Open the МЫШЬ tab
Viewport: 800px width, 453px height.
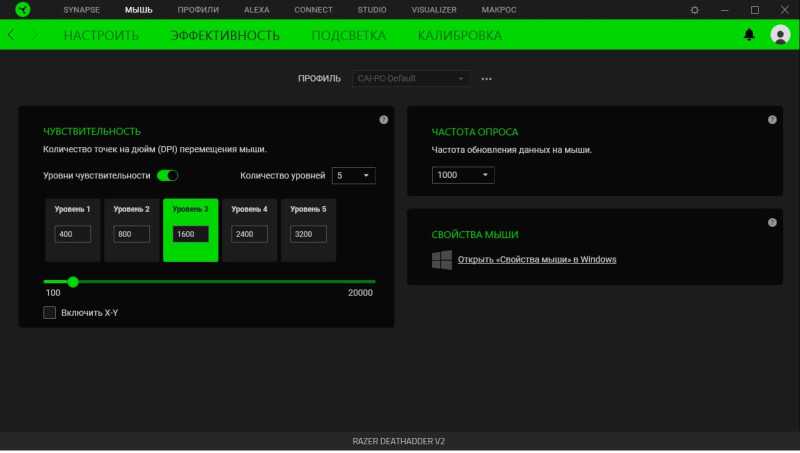138,10
